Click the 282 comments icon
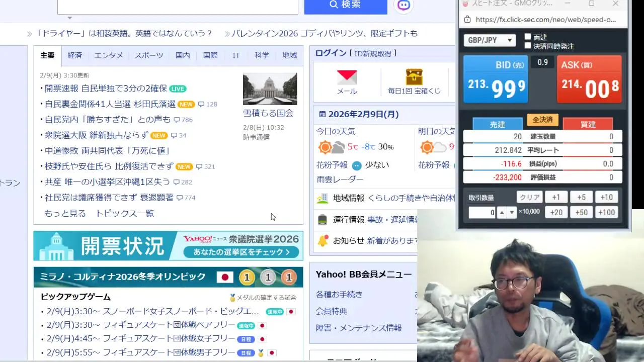The height and width of the screenshot is (362, 644). click(x=177, y=183)
